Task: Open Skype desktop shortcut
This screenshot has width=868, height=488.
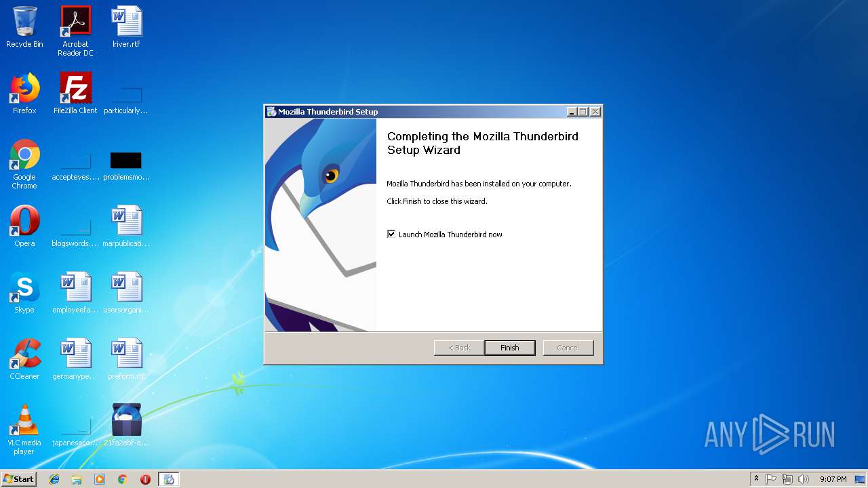Action: click(x=24, y=293)
